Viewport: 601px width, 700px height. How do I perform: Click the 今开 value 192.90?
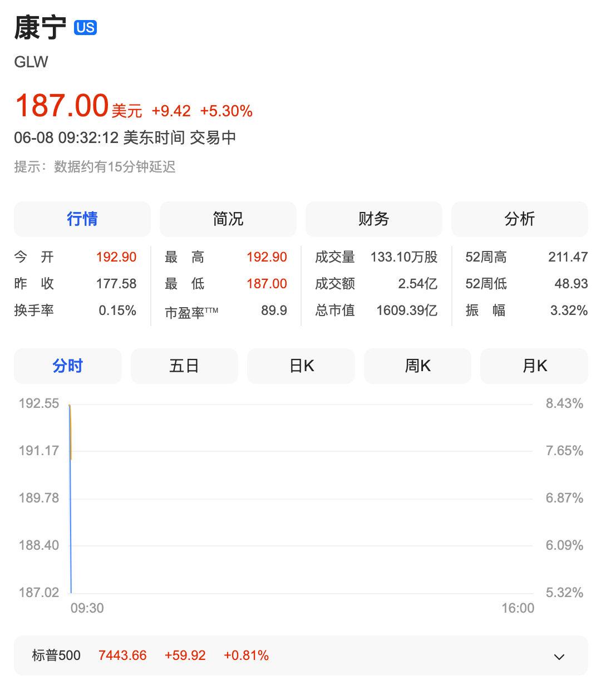tap(116, 257)
